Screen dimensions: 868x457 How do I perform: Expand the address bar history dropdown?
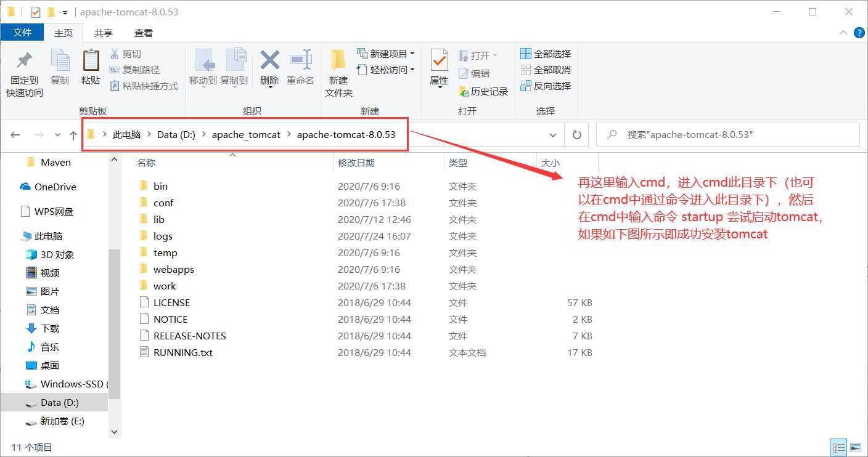(552, 134)
